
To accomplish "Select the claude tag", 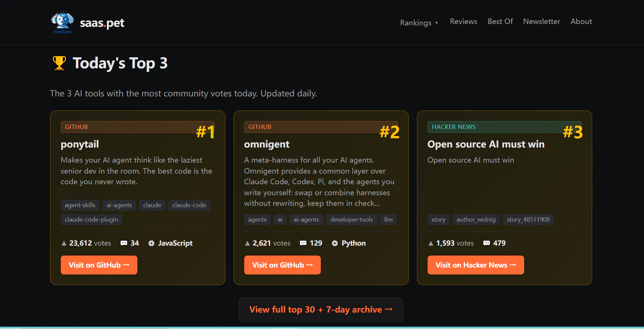I will (152, 205).
